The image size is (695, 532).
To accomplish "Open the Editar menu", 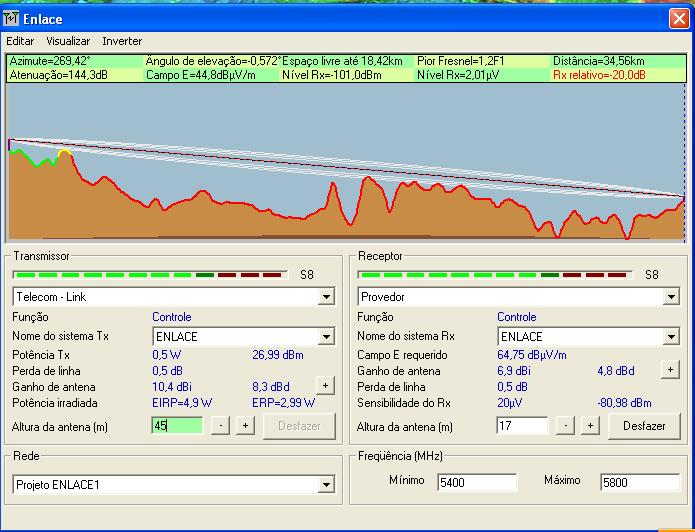I will click(x=20, y=41).
